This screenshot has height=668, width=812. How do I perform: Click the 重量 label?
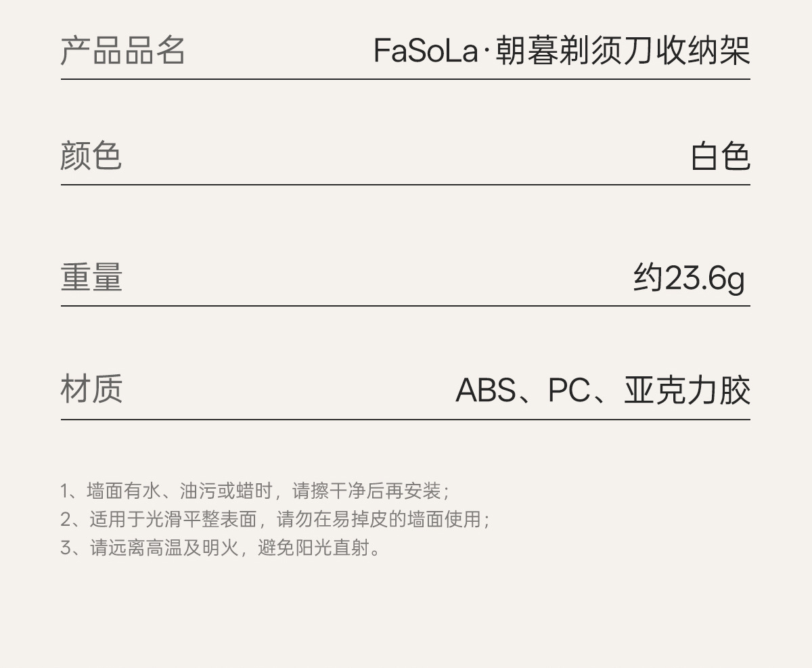91,277
